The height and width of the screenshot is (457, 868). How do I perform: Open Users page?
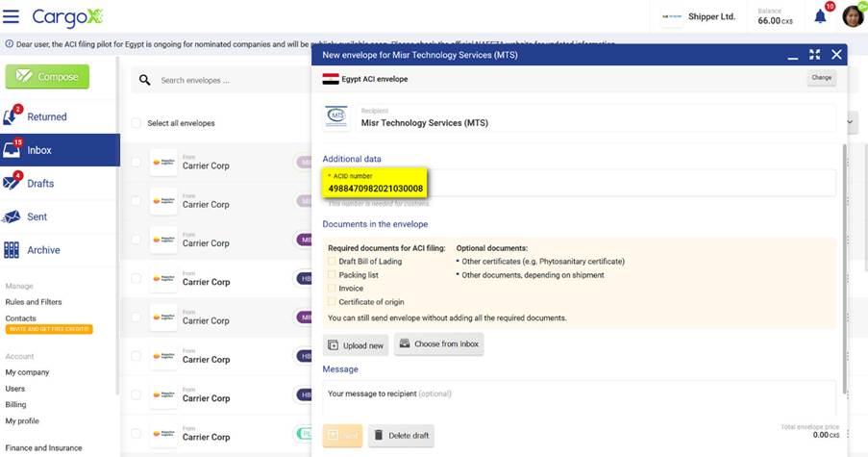click(15, 389)
